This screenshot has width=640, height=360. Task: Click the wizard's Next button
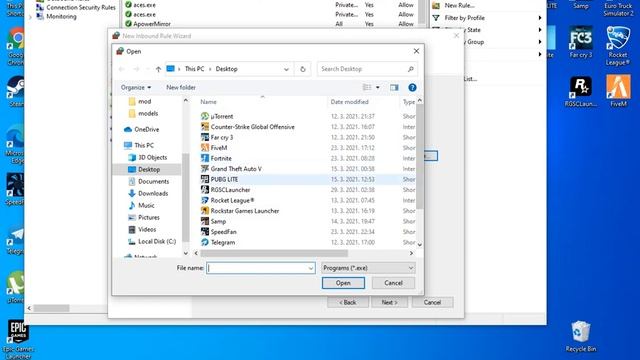[389, 302]
